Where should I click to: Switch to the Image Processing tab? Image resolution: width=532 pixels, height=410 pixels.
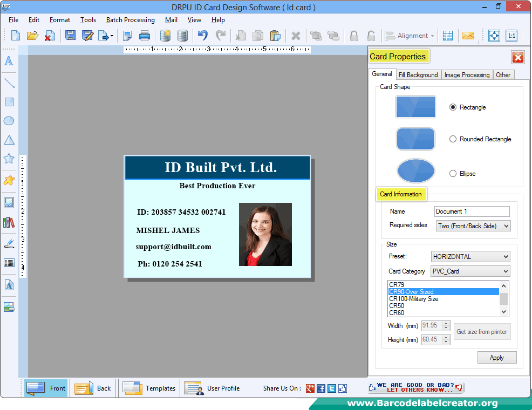467,75
